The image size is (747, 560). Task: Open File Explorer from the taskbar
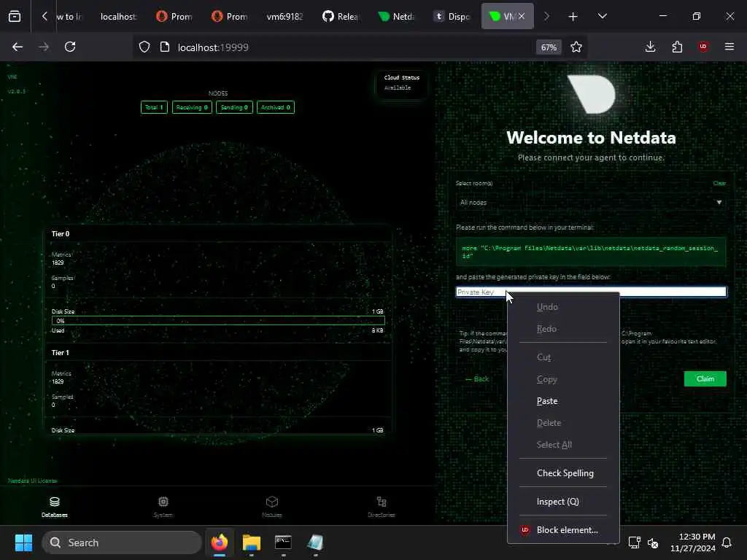tap(251, 542)
